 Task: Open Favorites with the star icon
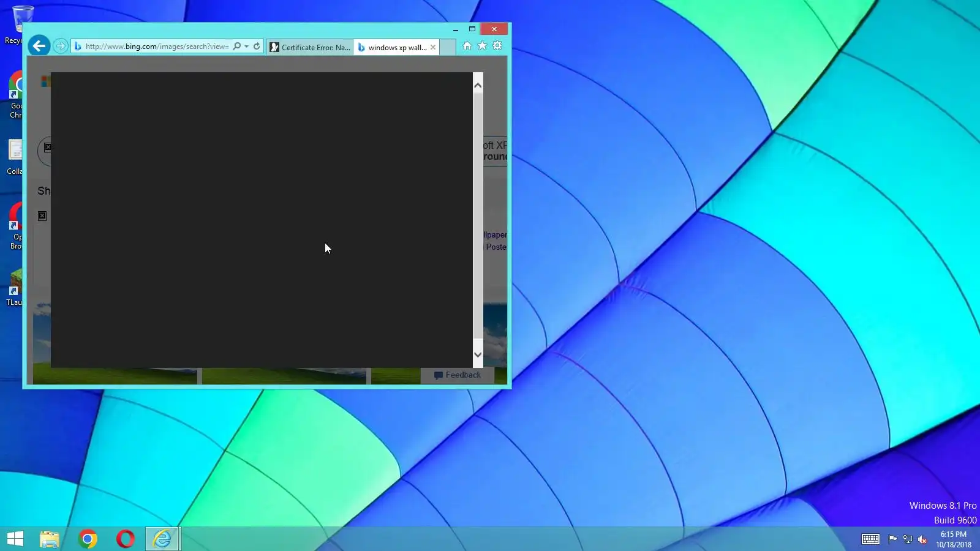tap(482, 46)
